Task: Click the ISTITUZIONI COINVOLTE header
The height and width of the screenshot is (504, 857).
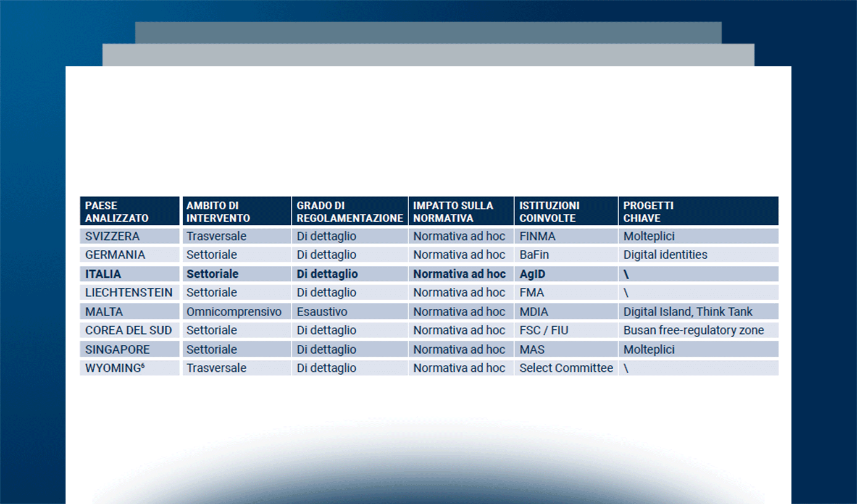Action: tap(565, 211)
